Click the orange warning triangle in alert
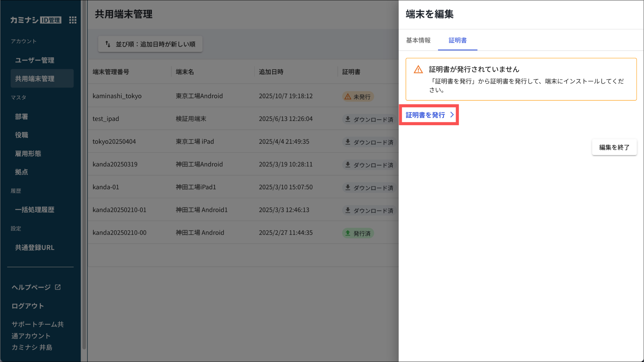 pos(418,70)
